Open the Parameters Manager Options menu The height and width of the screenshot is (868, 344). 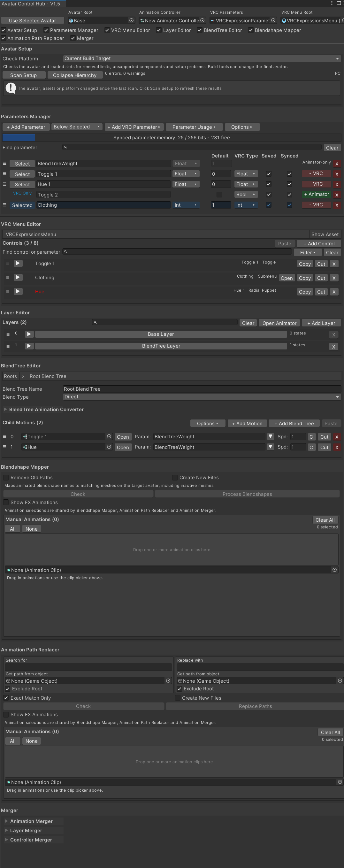(242, 127)
